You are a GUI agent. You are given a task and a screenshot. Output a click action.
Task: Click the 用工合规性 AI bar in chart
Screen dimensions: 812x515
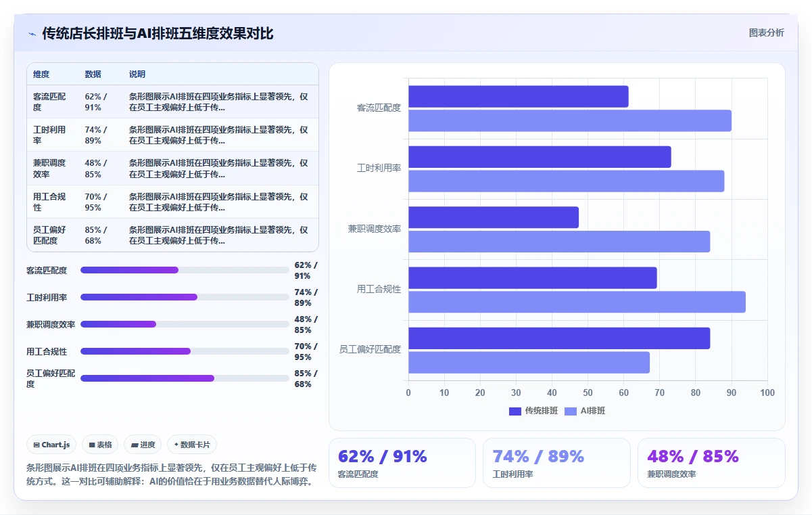(x=577, y=302)
